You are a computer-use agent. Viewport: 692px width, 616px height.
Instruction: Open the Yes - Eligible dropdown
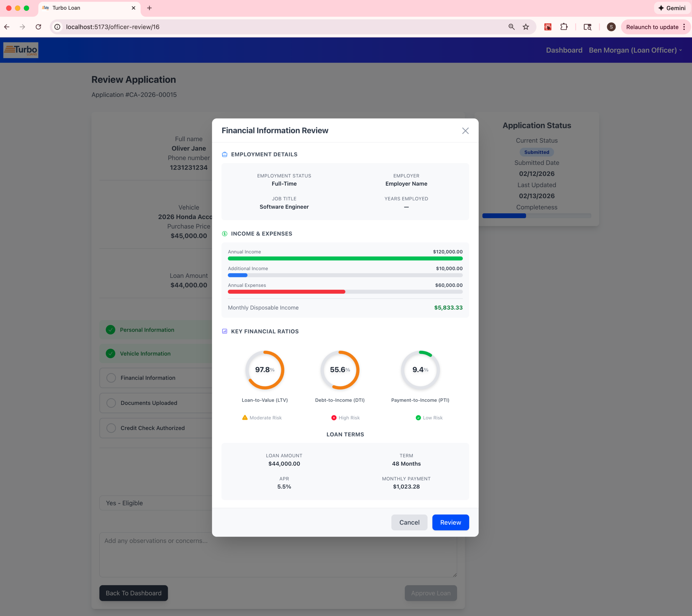(156, 503)
